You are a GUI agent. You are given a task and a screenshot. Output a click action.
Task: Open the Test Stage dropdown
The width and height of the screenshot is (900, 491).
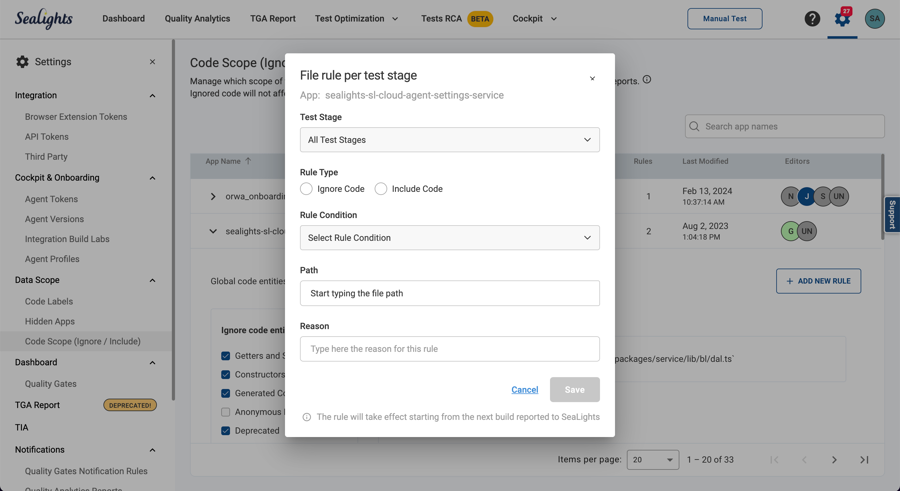tap(450, 140)
